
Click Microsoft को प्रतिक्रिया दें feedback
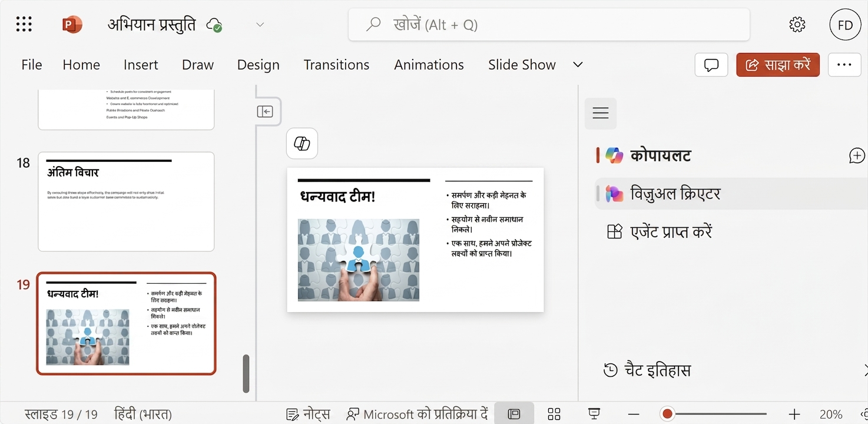click(417, 414)
